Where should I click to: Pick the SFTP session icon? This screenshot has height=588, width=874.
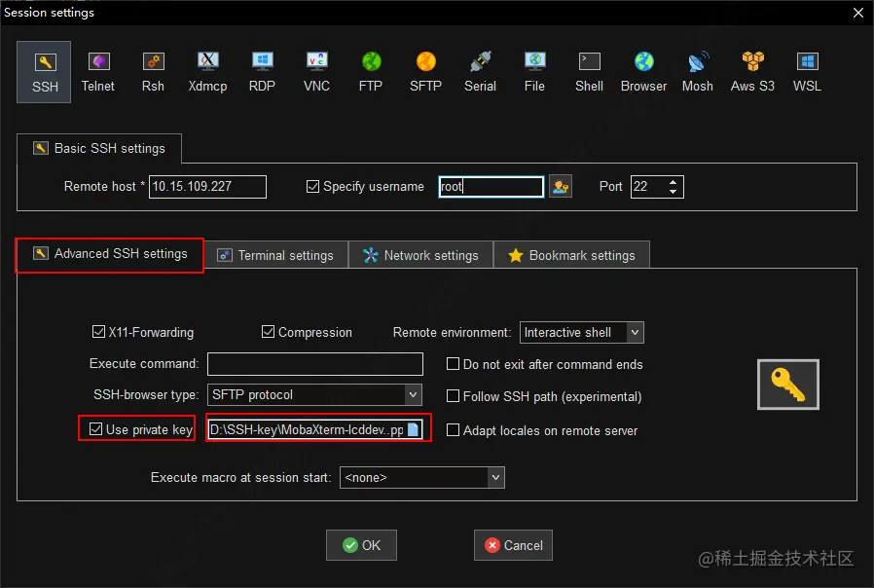[425, 72]
